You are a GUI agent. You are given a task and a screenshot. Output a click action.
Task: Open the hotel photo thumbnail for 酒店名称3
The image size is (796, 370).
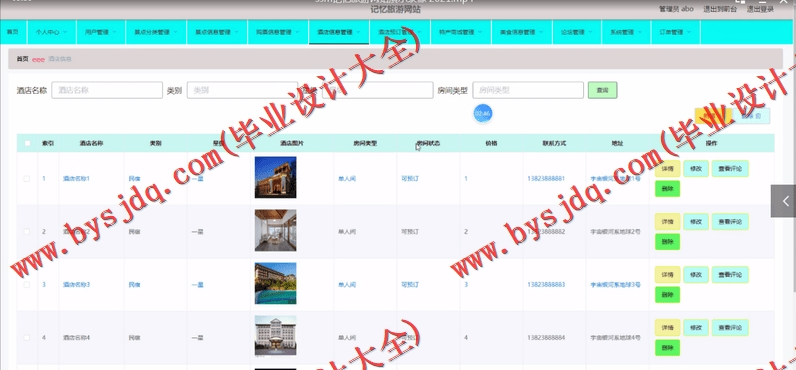[276, 283]
